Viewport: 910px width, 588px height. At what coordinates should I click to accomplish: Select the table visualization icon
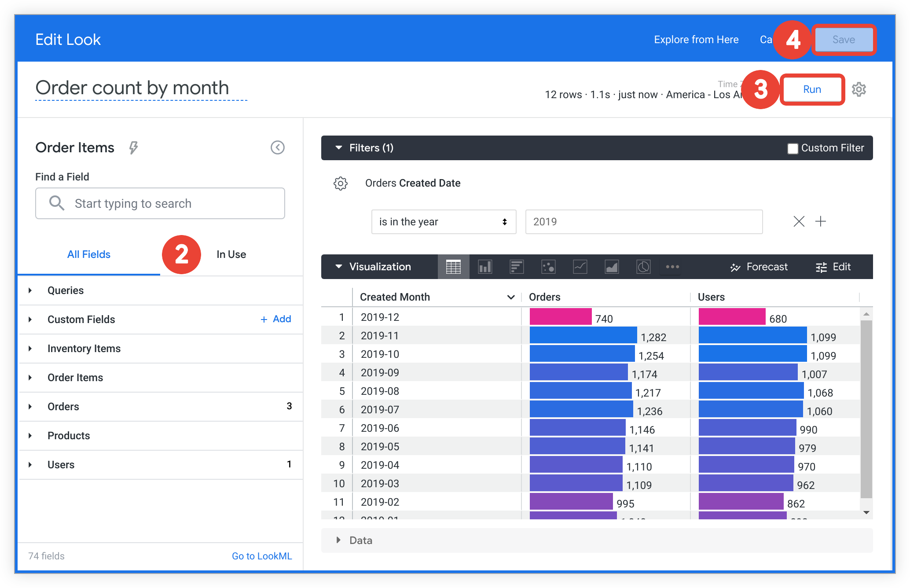tap(453, 267)
